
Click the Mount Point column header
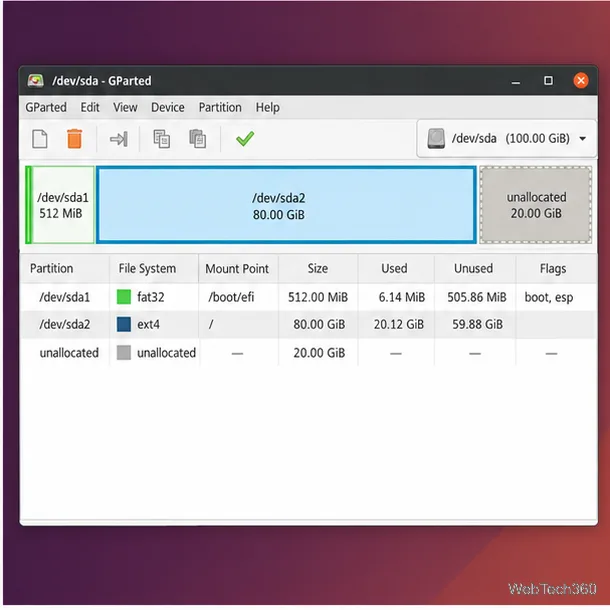(x=237, y=268)
